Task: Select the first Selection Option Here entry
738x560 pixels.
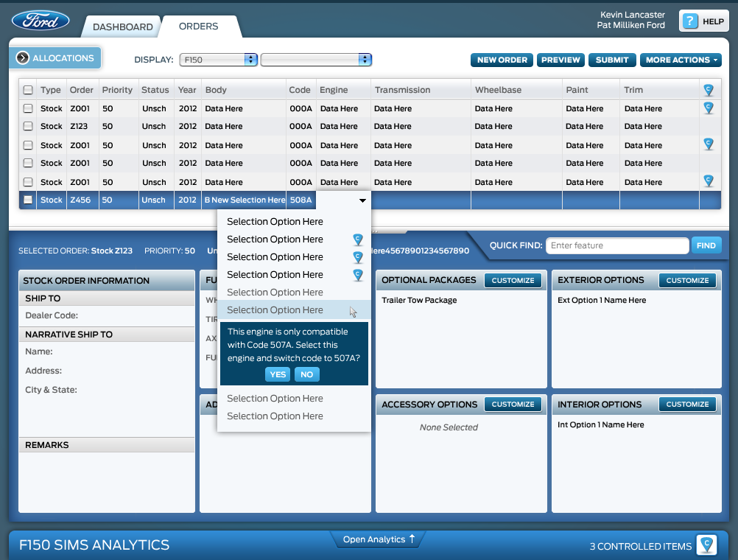Action: tap(275, 222)
